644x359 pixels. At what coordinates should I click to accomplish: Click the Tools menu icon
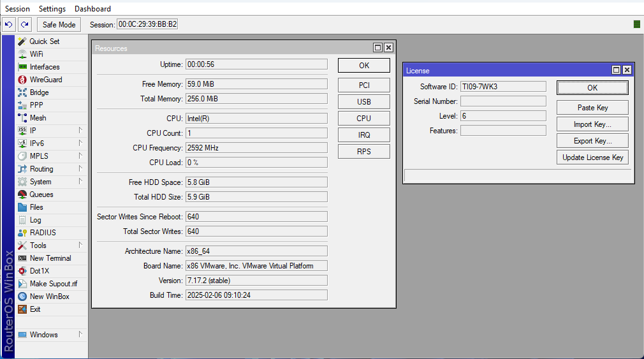[22, 245]
